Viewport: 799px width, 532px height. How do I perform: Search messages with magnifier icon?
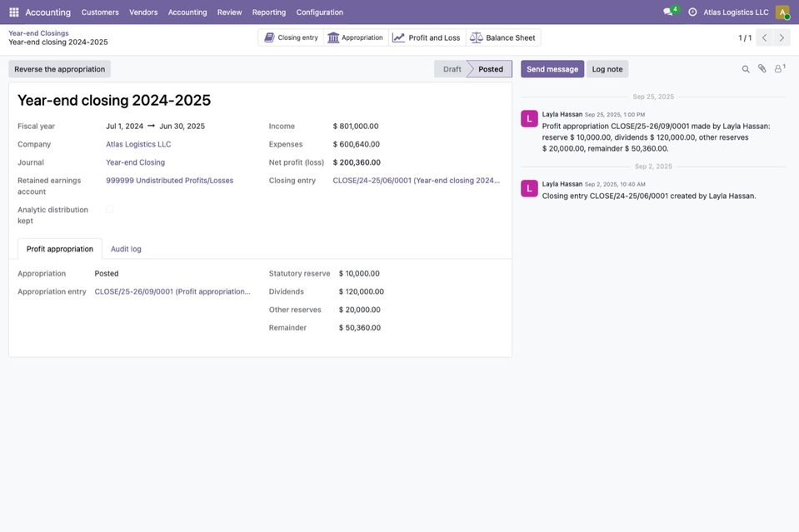pyautogui.click(x=746, y=69)
